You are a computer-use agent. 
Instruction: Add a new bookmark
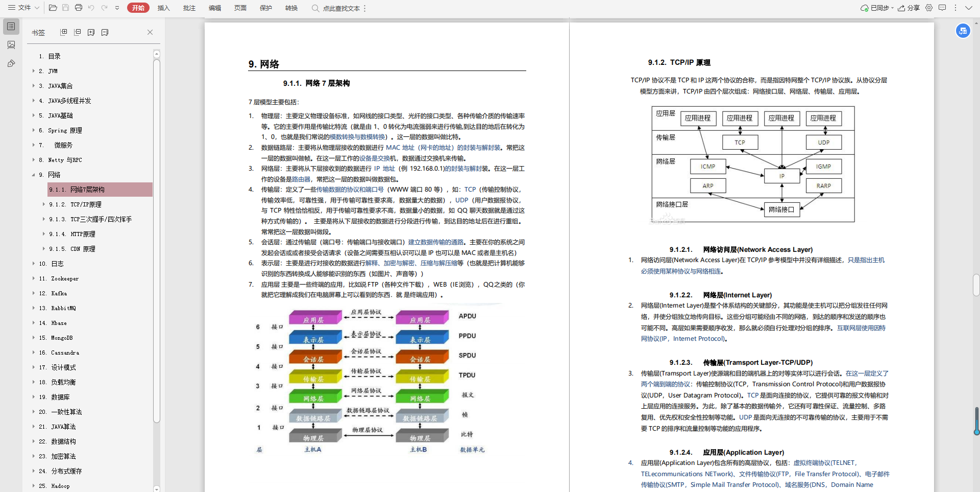point(91,32)
